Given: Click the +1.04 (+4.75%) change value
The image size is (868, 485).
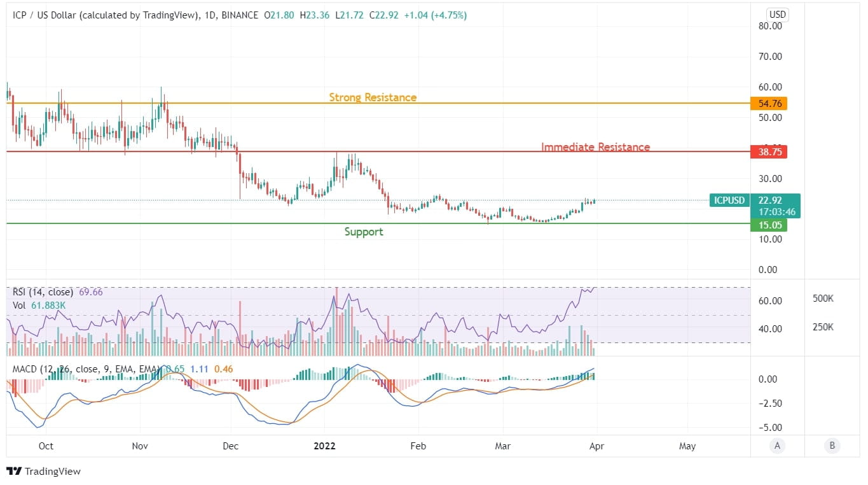Looking at the screenshot, I should tap(437, 15).
